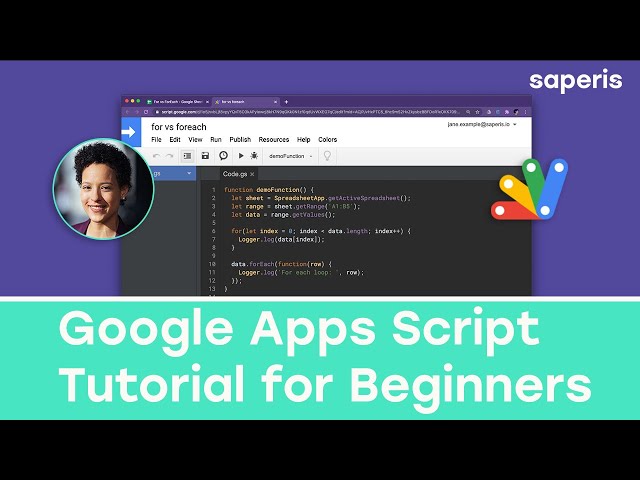Viewport: 640px width, 480px height.
Task: Open the Help menu
Action: tap(303, 140)
